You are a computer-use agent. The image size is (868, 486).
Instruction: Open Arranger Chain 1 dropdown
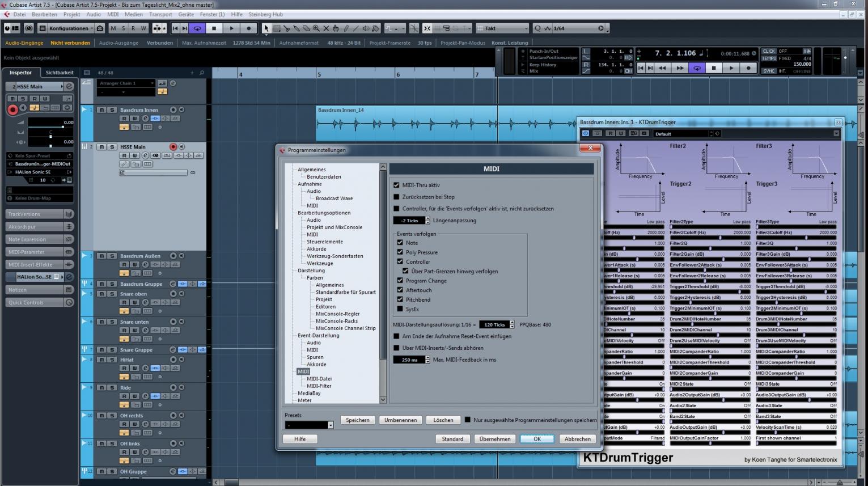(126, 83)
